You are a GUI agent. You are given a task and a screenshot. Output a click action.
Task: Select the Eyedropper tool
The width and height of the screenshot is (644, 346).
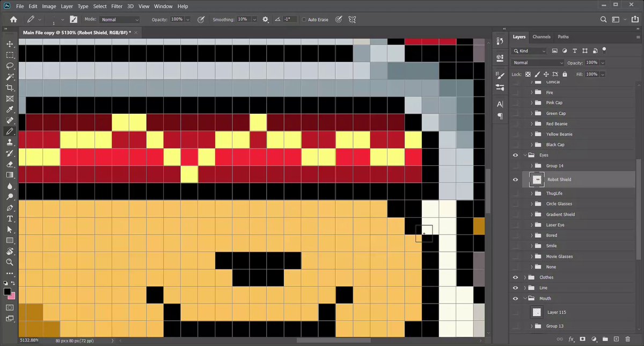(x=10, y=109)
